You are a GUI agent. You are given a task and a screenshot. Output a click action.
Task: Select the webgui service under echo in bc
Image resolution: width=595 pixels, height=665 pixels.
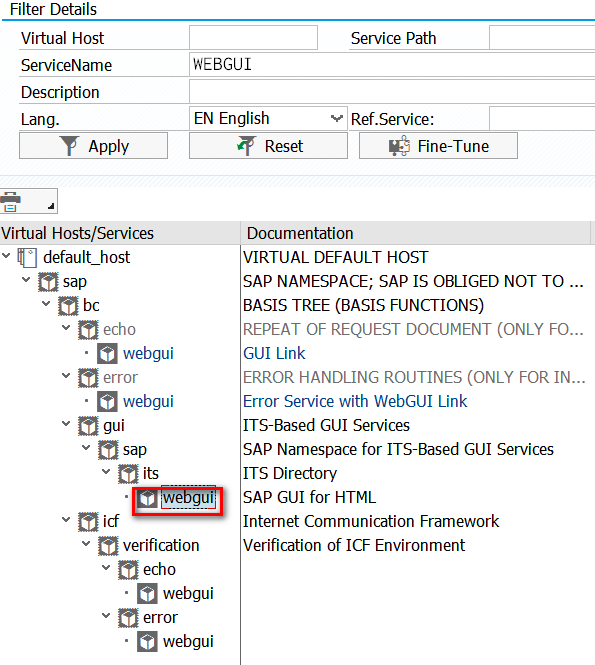click(x=148, y=354)
